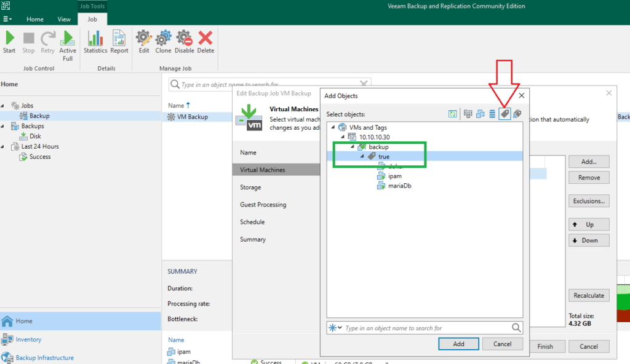Switch to Hosts and Clusters view icon
This screenshot has height=364, width=630.
click(468, 114)
